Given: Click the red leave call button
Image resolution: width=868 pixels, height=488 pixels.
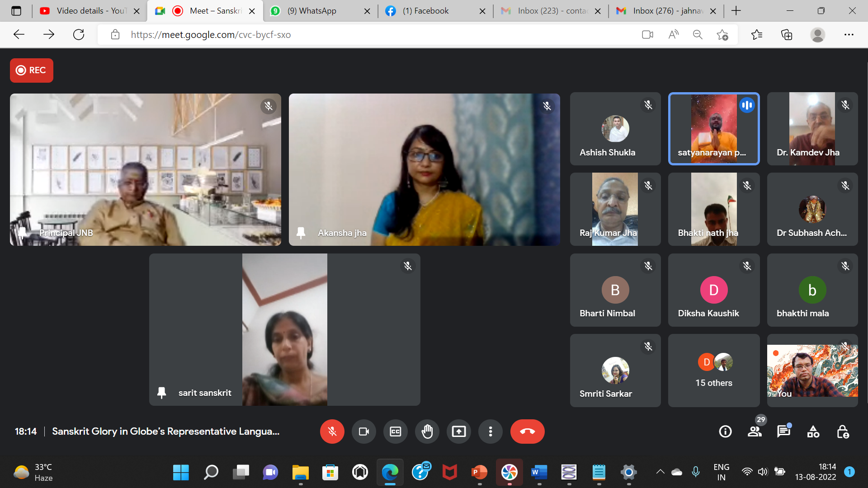Looking at the screenshot, I should point(527,432).
